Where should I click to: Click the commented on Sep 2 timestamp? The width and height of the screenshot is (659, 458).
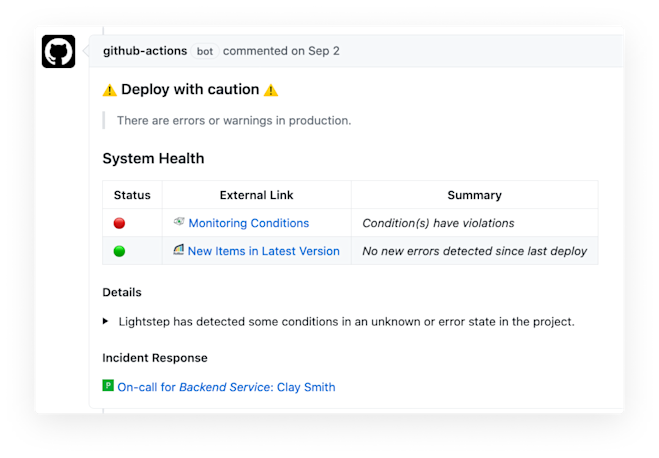tap(281, 51)
